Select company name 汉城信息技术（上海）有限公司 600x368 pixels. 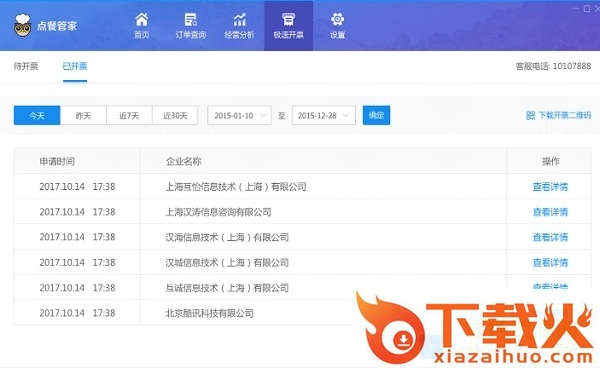pyautogui.click(x=227, y=262)
